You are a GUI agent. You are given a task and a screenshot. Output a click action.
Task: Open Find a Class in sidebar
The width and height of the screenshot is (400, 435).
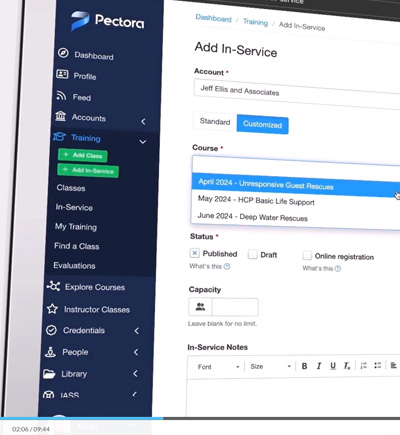tap(77, 246)
